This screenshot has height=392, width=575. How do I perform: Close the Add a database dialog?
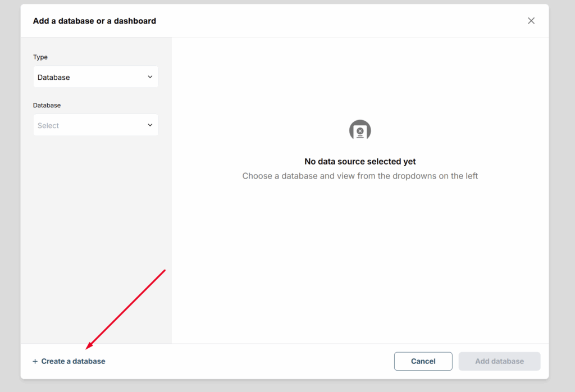[x=531, y=21]
